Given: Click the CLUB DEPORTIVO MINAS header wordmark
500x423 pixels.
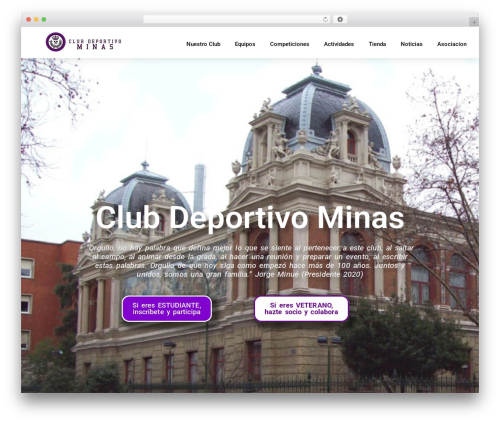Looking at the screenshot, I should (x=95, y=44).
